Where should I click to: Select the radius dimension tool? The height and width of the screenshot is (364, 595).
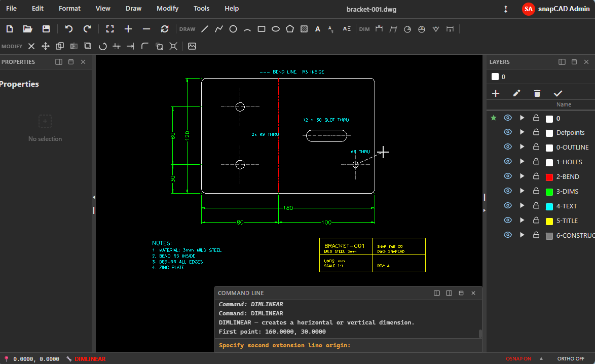[x=407, y=29]
